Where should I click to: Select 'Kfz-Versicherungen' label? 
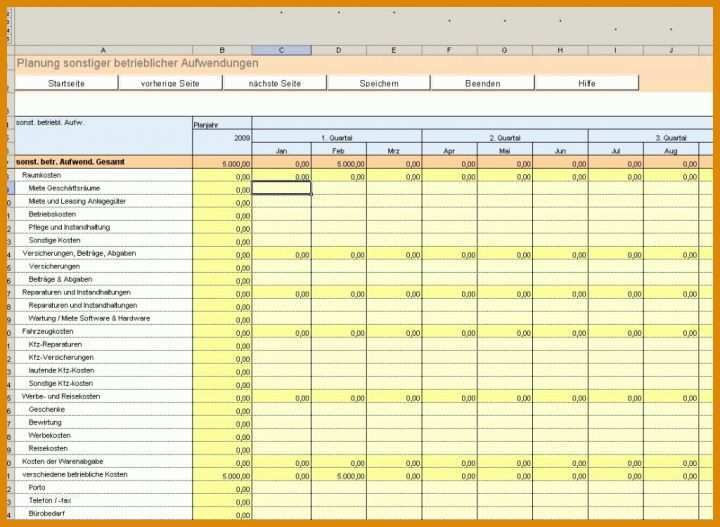pyautogui.click(x=61, y=357)
